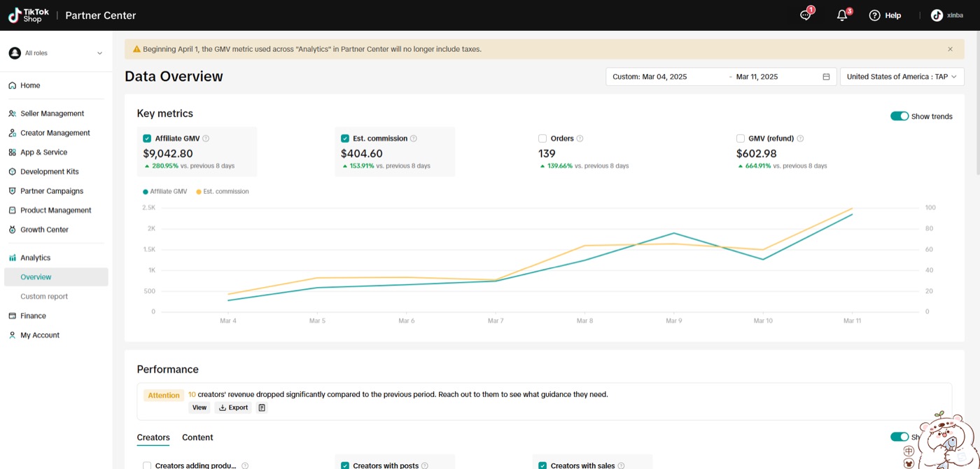The height and width of the screenshot is (469, 980).
Task: Switch to the Content tab
Action: click(197, 437)
